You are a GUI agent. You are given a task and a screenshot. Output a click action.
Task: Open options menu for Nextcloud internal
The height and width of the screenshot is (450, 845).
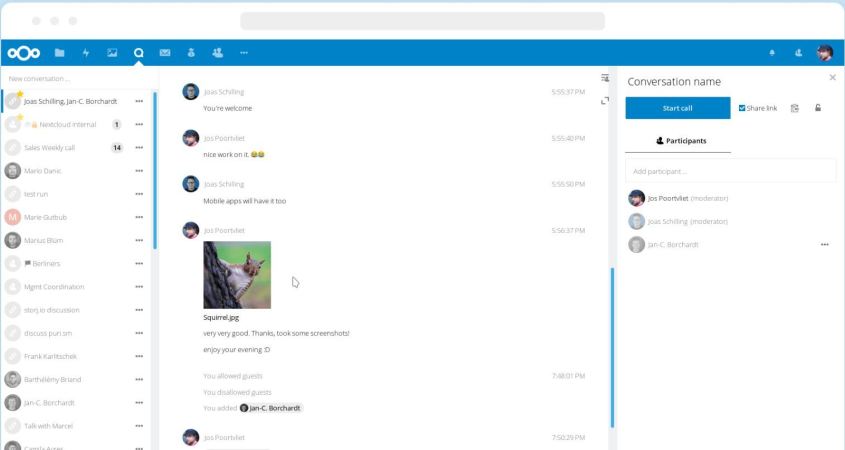pos(139,124)
